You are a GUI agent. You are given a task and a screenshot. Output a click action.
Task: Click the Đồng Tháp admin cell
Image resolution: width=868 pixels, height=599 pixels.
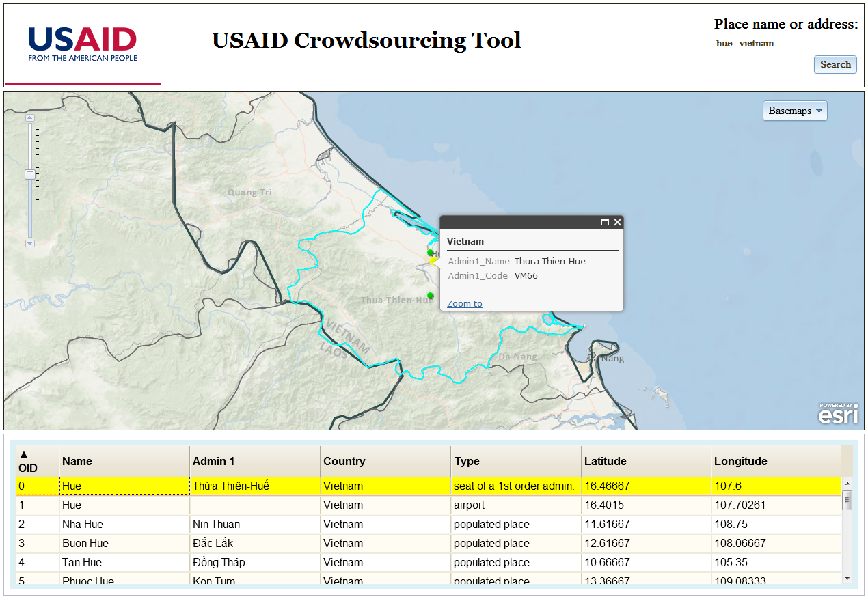255,563
